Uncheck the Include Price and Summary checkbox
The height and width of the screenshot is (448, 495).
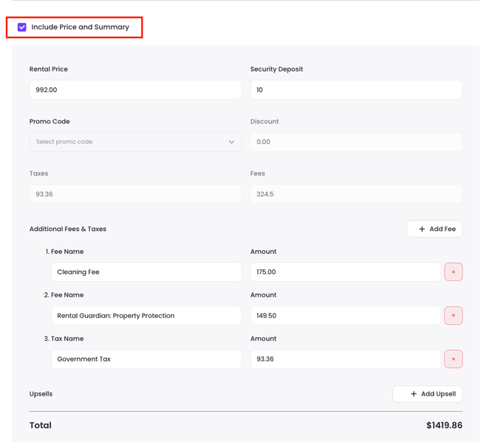(22, 27)
